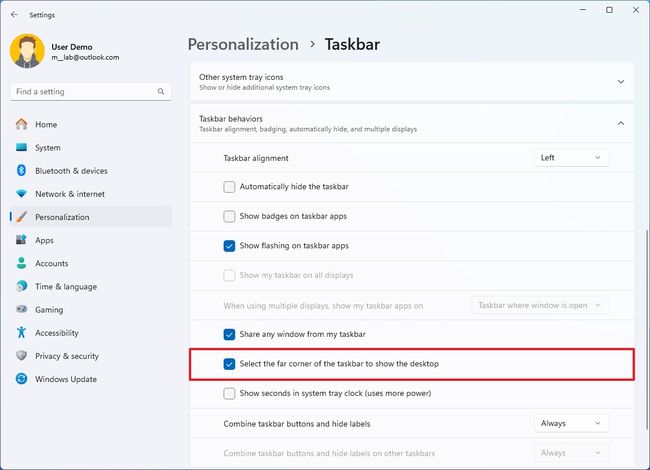Image resolution: width=650 pixels, height=470 pixels.
Task: Enable Show seconds in system tray clock
Action: (x=230, y=393)
